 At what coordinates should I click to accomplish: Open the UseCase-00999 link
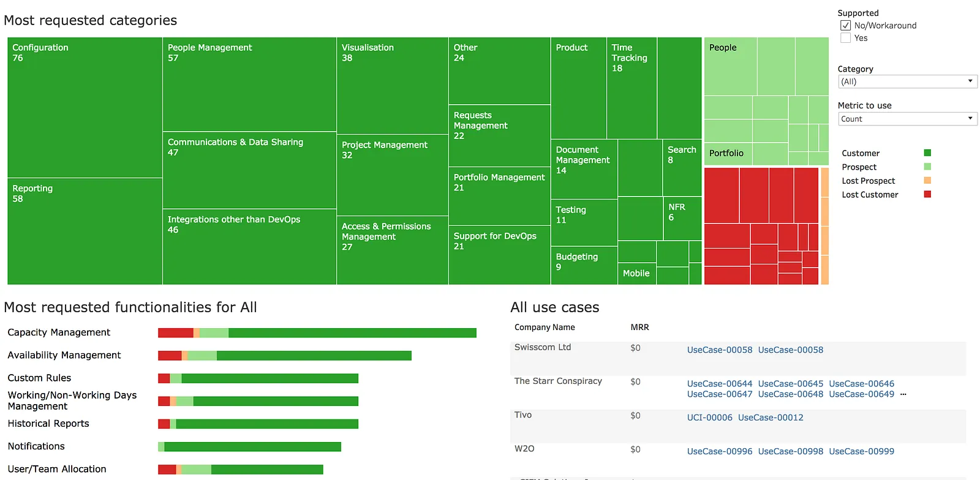coord(861,451)
